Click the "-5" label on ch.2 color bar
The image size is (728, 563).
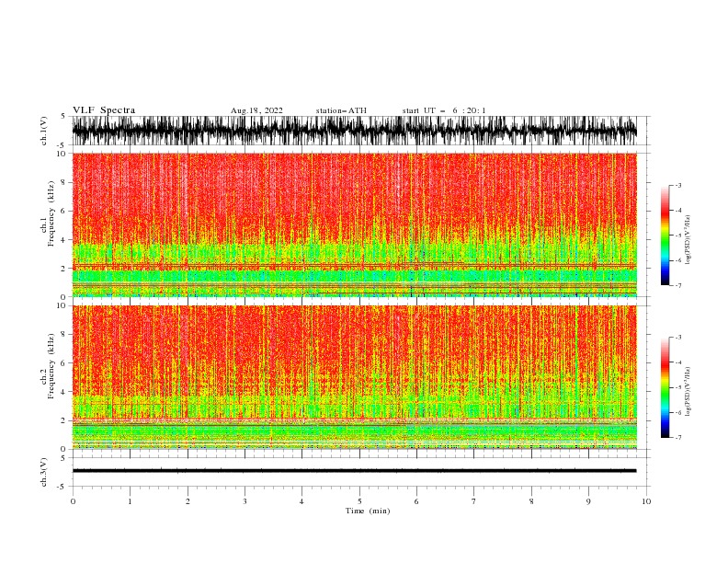coord(678,387)
